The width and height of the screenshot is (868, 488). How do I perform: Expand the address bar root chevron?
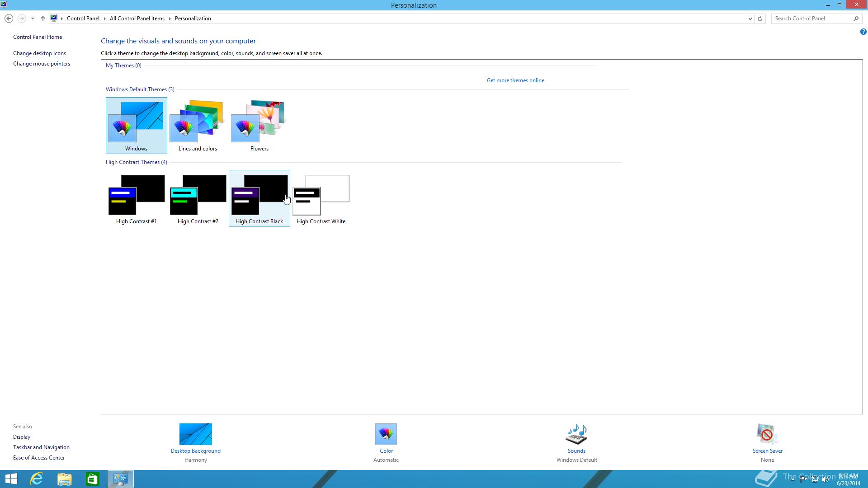(62, 19)
